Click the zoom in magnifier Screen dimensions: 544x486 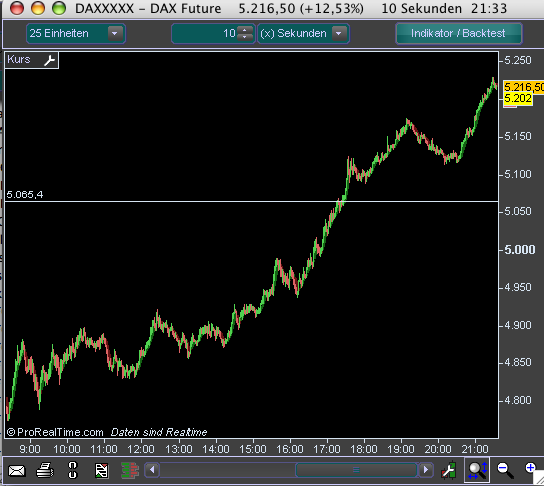530,468
